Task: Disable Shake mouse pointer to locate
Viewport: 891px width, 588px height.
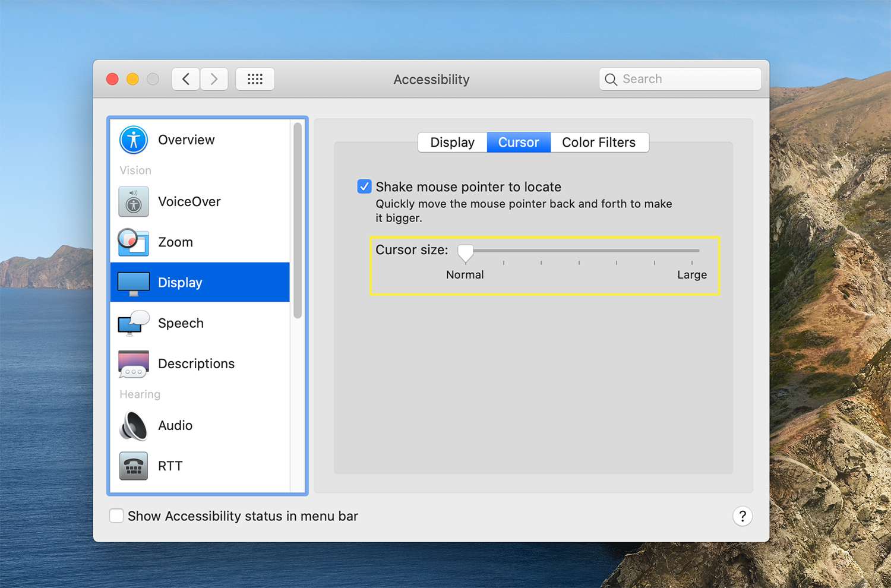Action: (x=365, y=187)
